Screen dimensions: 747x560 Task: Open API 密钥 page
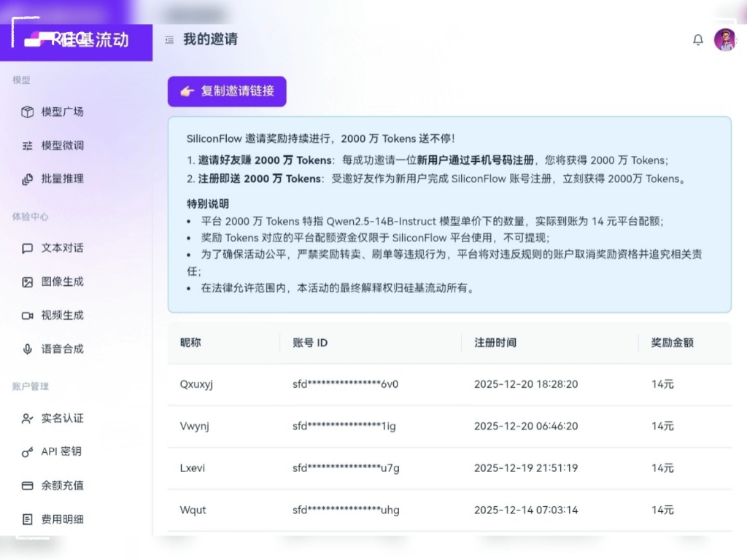point(62,452)
